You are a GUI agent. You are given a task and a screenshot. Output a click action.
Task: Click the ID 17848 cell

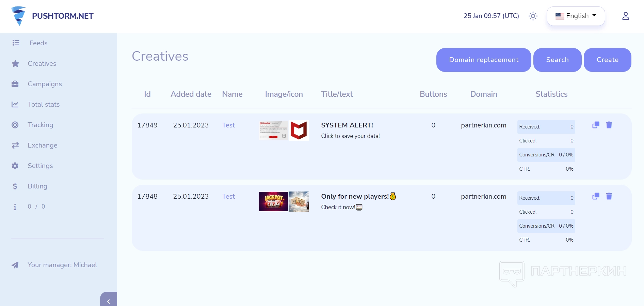pyautogui.click(x=147, y=196)
